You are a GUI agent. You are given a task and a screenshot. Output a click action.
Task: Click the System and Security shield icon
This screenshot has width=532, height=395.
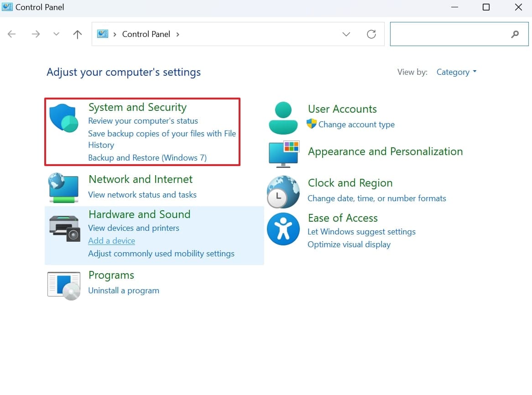point(63,118)
